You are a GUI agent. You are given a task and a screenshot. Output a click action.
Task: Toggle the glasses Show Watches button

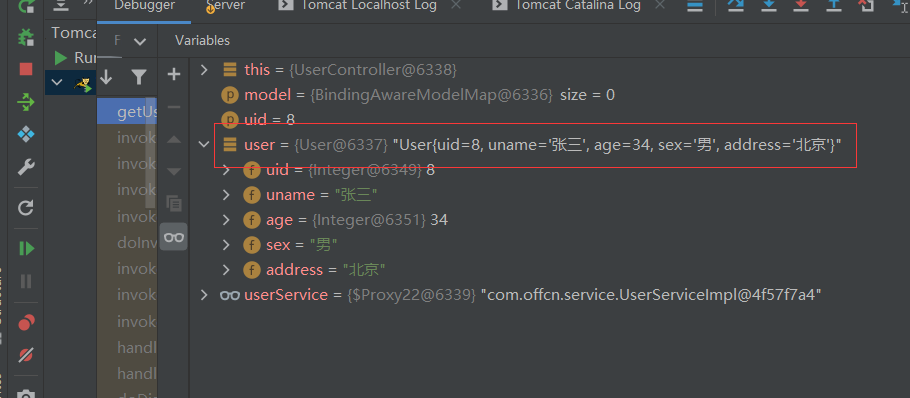pyautogui.click(x=174, y=237)
